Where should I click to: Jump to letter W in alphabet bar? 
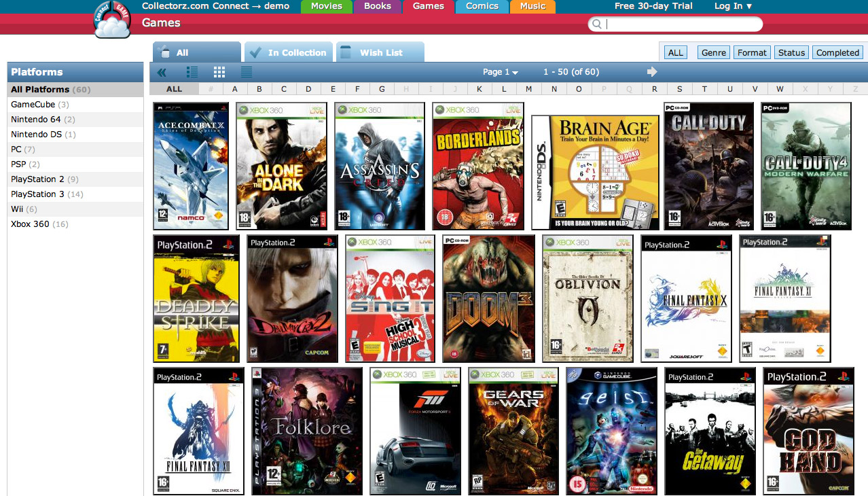780,89
